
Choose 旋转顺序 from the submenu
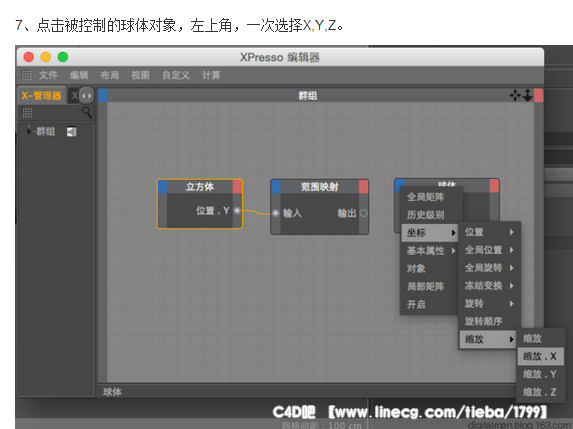pos(490,322)
